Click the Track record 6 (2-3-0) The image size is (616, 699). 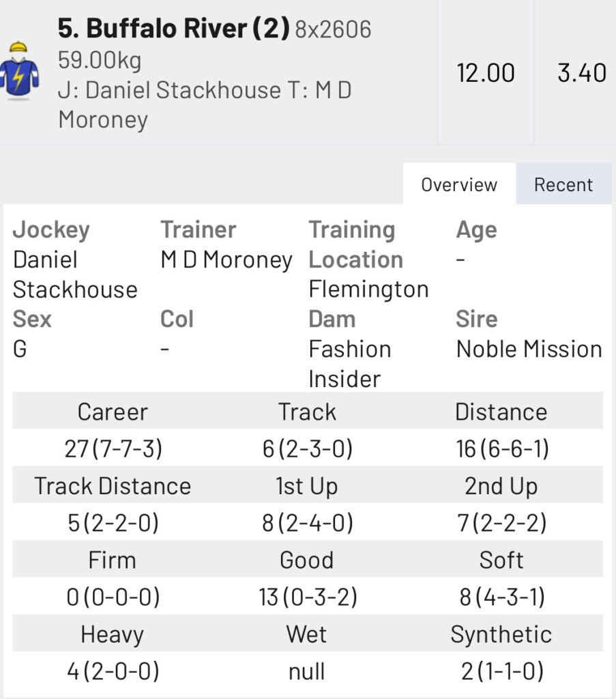click(307, 448)
